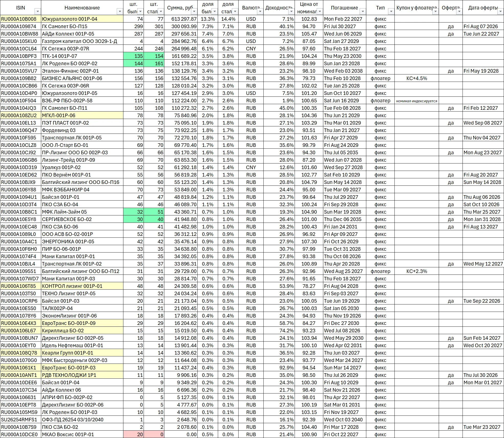Click the name cell 'Эталон-Финанс 002P-01'
Viewport: 504px width, 438px height.
click(x=82, y=71)
